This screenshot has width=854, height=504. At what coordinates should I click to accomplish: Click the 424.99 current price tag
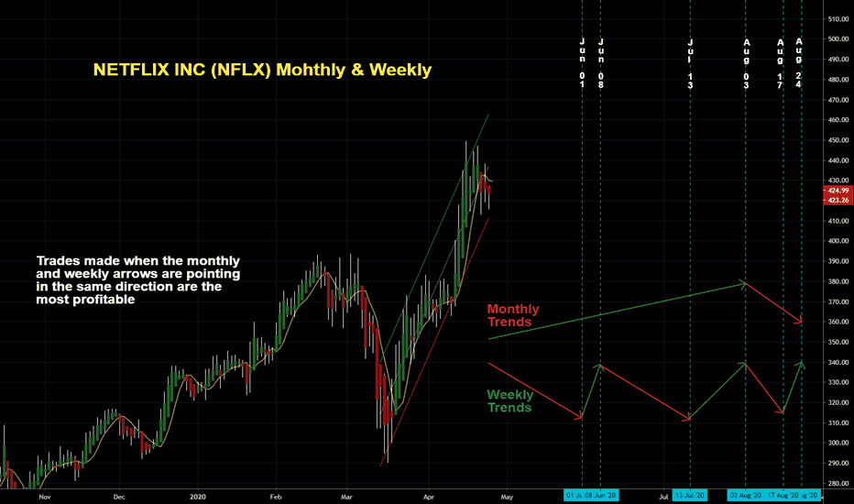[x=838, y=191]
